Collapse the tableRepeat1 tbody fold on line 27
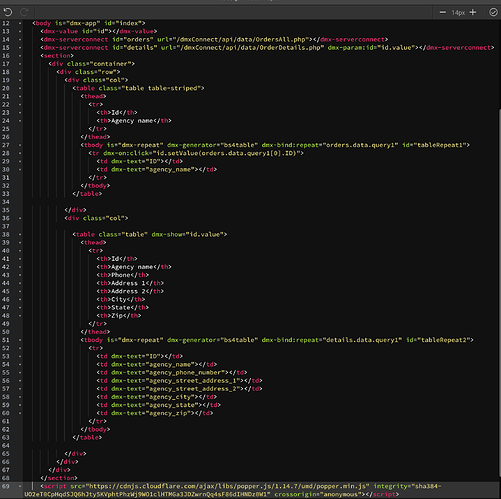 20,145
